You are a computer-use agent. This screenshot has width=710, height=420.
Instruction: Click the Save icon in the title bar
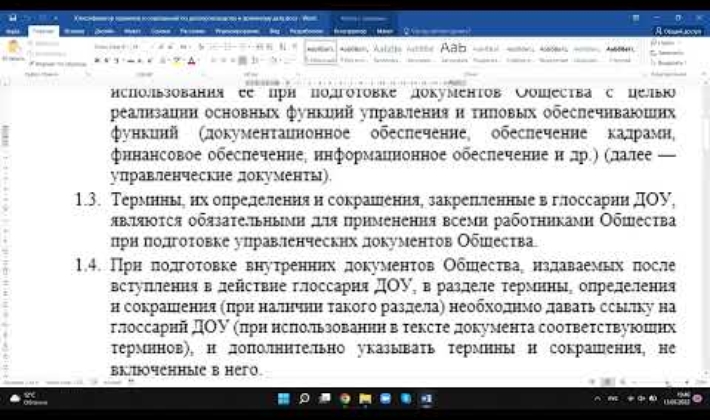[x=12, y=18]
